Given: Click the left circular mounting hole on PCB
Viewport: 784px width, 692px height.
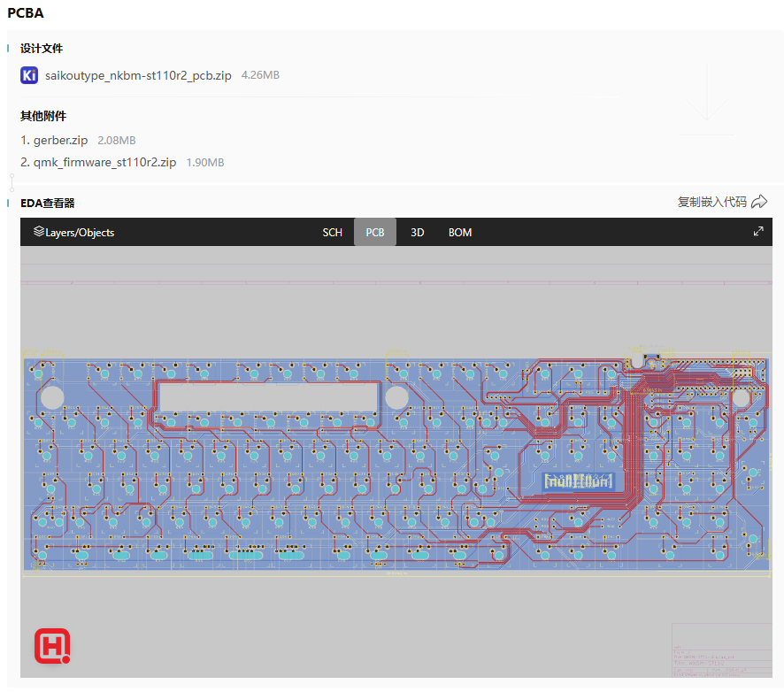Looking at the screenshot, I should (53, 397).
